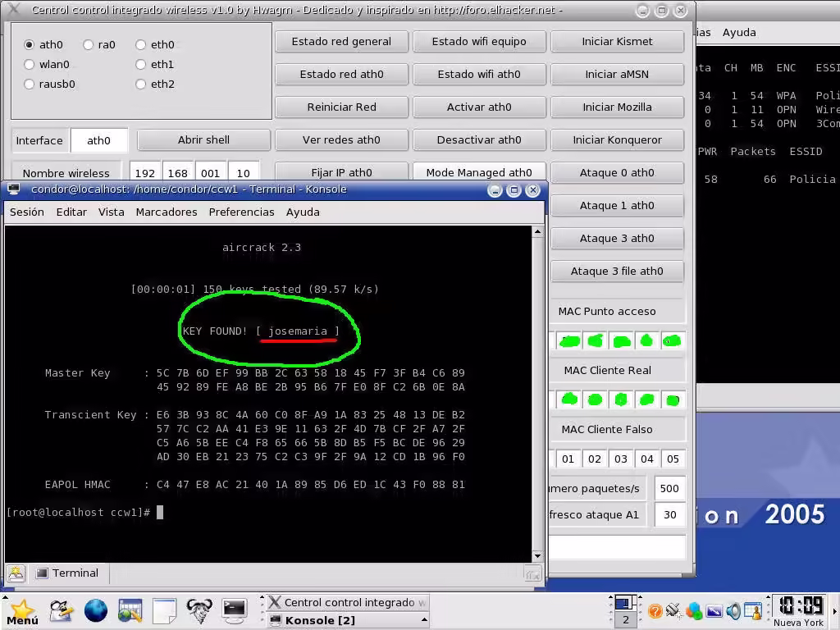840x630 pixels.
Task: Click the fifth MAC Cliente Falso icon
Action: [673, 459]
